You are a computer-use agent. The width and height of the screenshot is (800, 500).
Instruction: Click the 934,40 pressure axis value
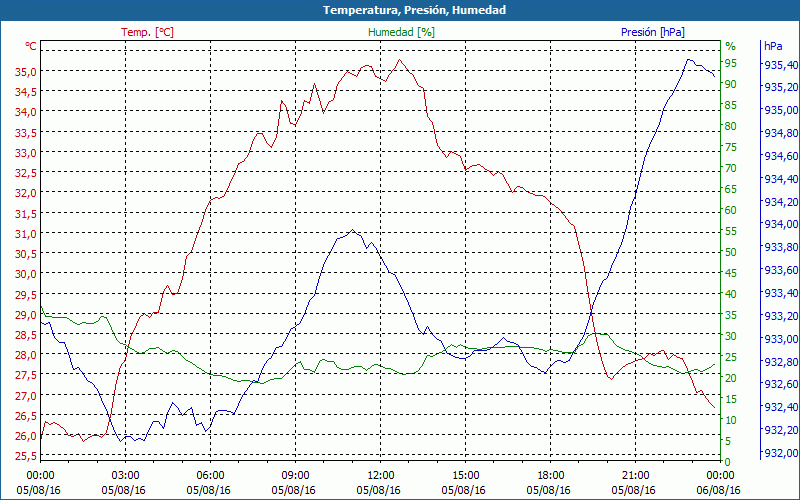781,179
